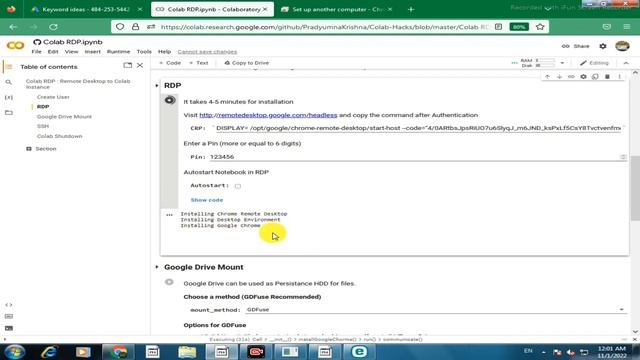The height and width of the screenshot is (360, 640).
Task: Stop the running RDP cell
Action: click(x=170, y=100)
